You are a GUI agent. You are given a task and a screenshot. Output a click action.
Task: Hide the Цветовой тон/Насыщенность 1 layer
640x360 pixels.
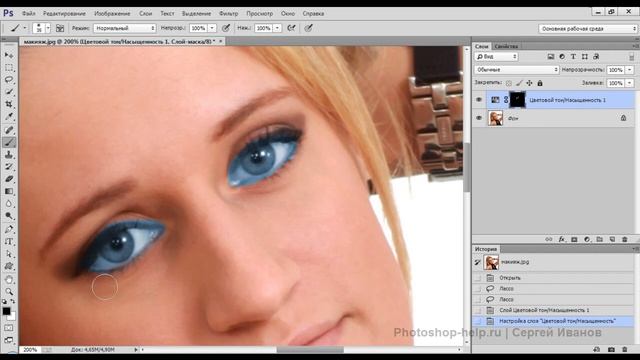coord(479,100)
